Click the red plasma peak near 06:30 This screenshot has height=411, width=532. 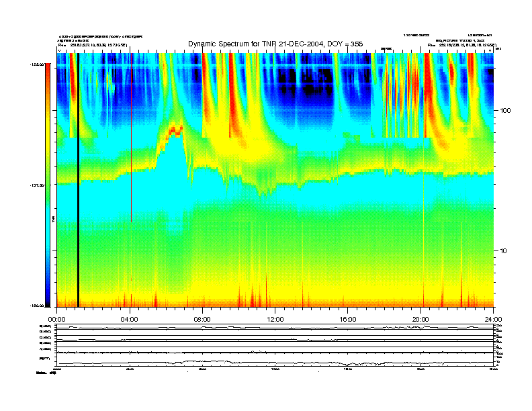[x=174, y=130]
